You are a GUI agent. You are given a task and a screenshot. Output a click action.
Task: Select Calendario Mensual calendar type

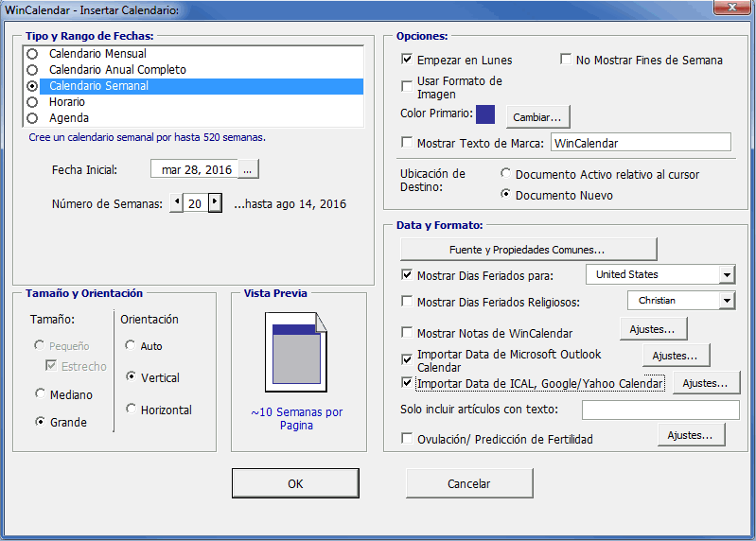[x=33, y=54]
